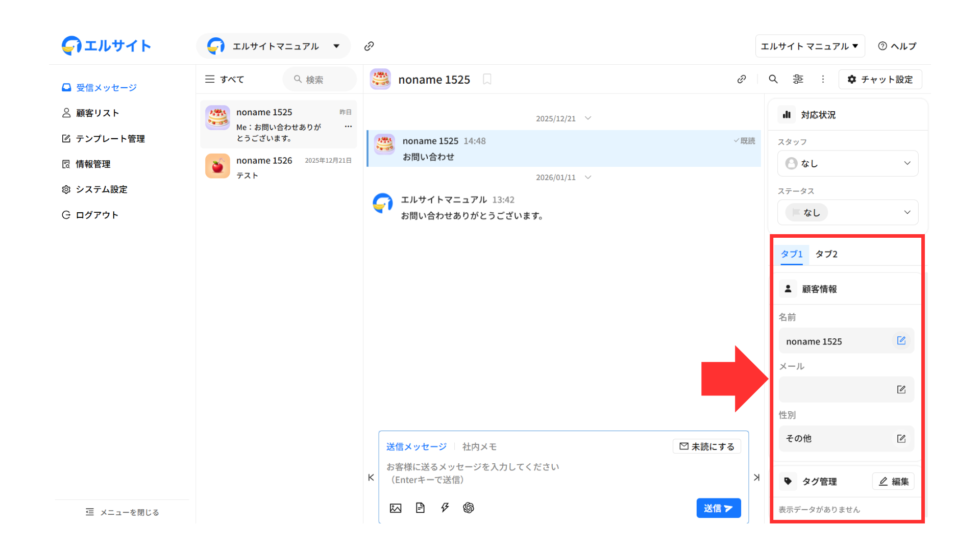Click the document template icon
The height and width of the screenshot is (551, 980).
(x=420, y=508)
